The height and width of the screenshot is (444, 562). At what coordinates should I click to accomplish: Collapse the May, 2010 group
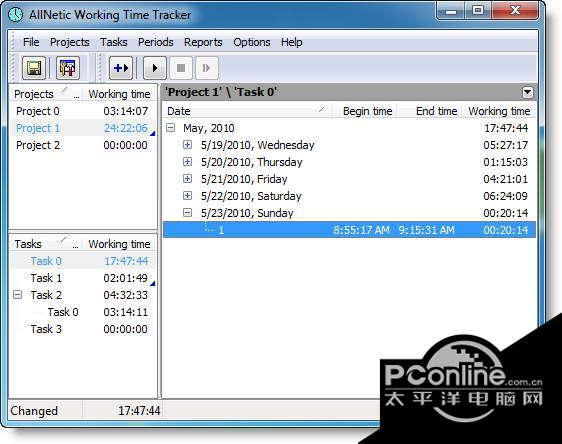point(171,128)
